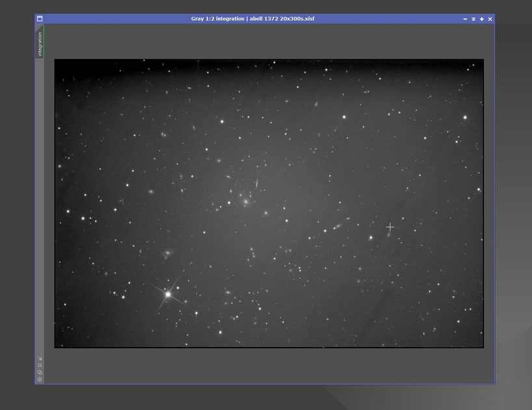
Task: Click the diagonal arrow icon in left strip
Action: [x=40, y=358]
